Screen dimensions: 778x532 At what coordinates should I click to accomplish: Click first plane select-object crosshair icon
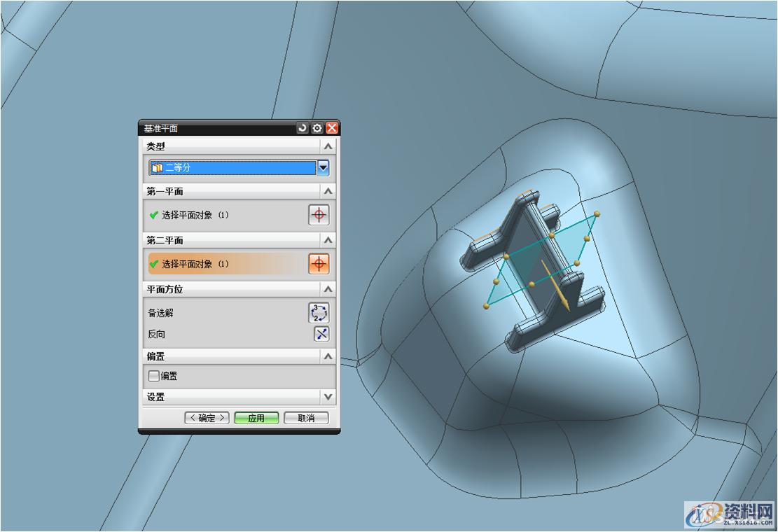click(x=319, y=215)
